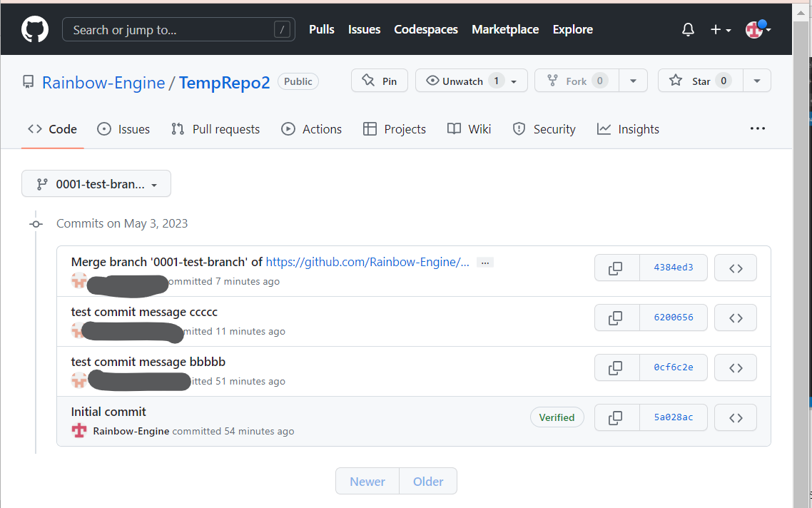
Task: Open the user avatar menu
Action: (x=758, y=29)
